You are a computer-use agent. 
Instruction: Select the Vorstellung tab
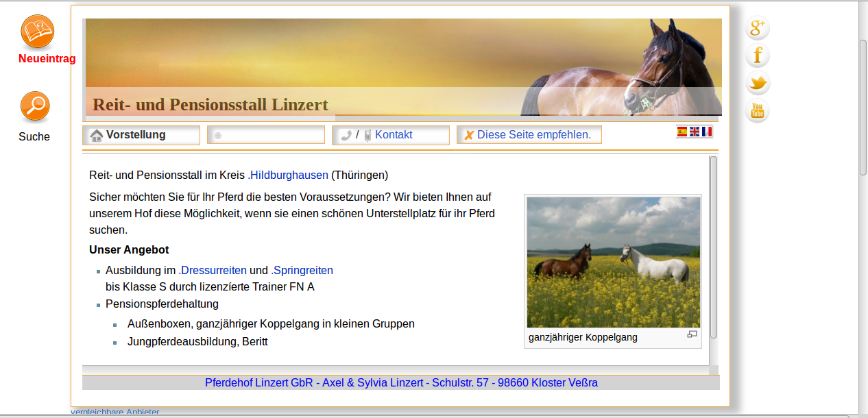coord(141,135)
